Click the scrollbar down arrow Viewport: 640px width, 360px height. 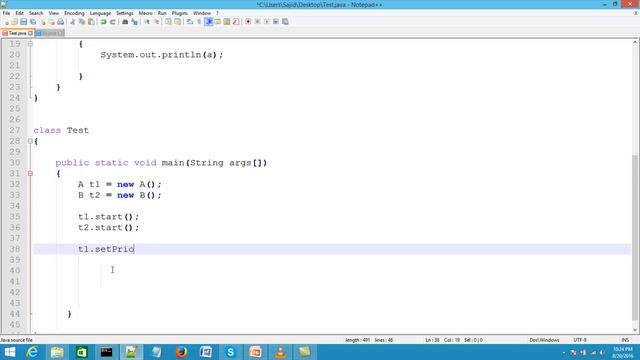pyautogui.click(x=635, y=330)
